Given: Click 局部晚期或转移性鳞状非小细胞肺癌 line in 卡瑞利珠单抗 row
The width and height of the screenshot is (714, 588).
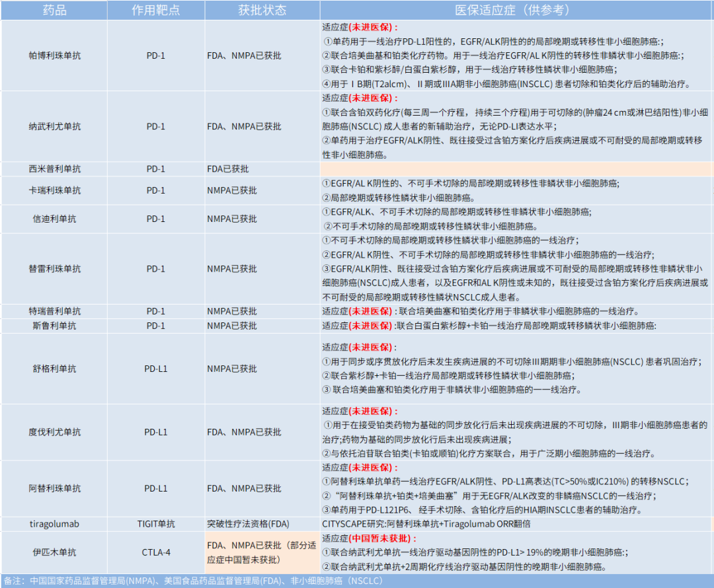Looking at the screenshot, I should click(x=399, y=198).
